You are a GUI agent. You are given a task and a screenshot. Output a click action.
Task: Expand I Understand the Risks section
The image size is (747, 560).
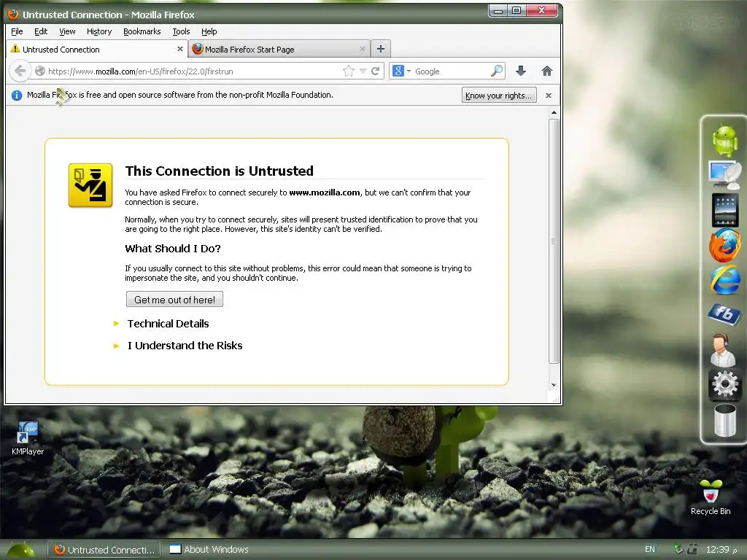[x=185, y=346]
